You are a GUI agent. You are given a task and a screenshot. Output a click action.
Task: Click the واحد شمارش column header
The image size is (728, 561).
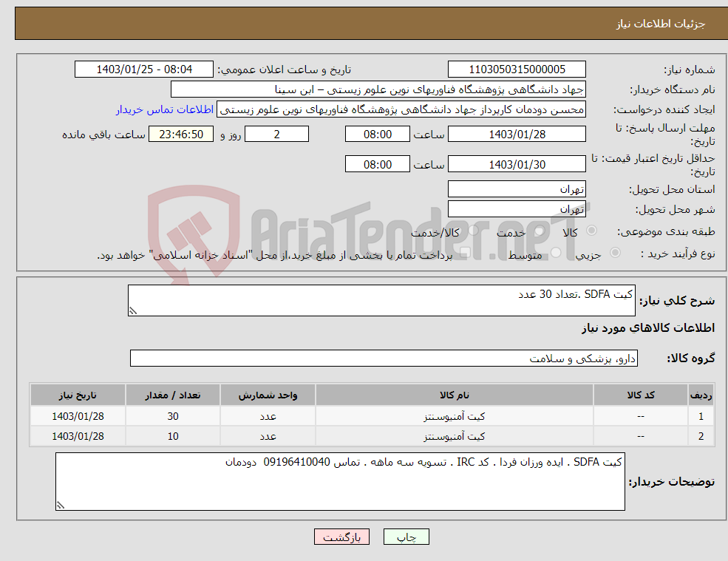point(268,395)
